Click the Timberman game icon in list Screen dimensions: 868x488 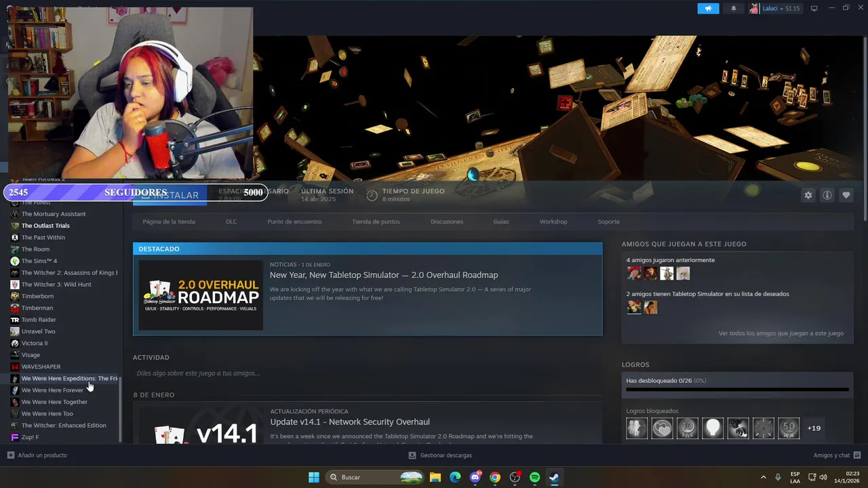coord(15,308)
